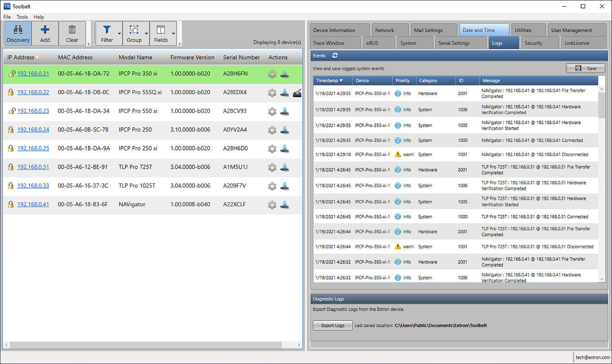
Task: Click firmware update icon for 192.168.0.22
Action: pyautogui.click(x=285, y=93)
